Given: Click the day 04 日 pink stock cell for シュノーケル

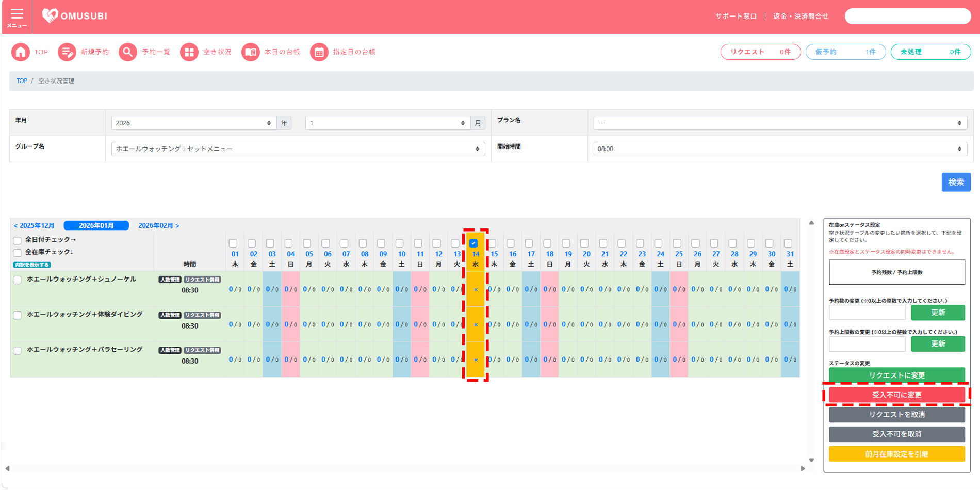Looking at the screenshot, I should tap(290, 289).
